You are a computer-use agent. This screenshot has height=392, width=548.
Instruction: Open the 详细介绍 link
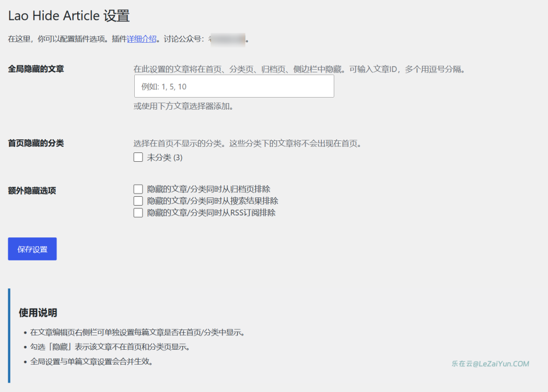click(x=141, y=39)
